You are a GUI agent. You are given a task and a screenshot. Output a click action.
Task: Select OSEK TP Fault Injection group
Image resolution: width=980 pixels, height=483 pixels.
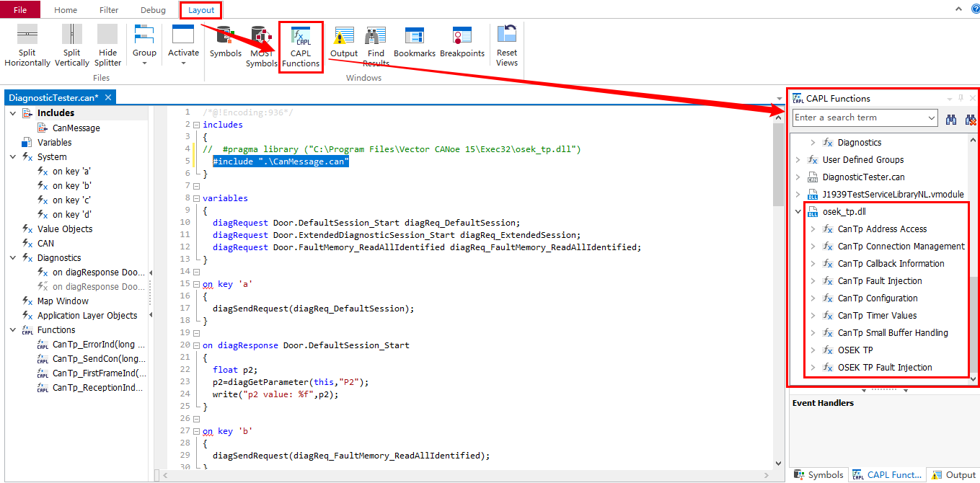885,368
